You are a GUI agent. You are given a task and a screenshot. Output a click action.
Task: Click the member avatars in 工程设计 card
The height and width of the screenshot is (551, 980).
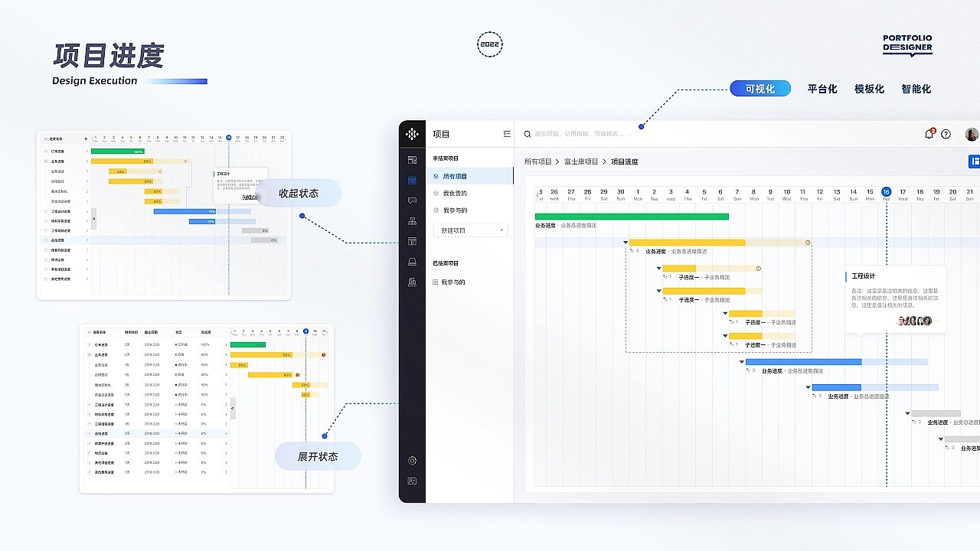tap(915, 321)
